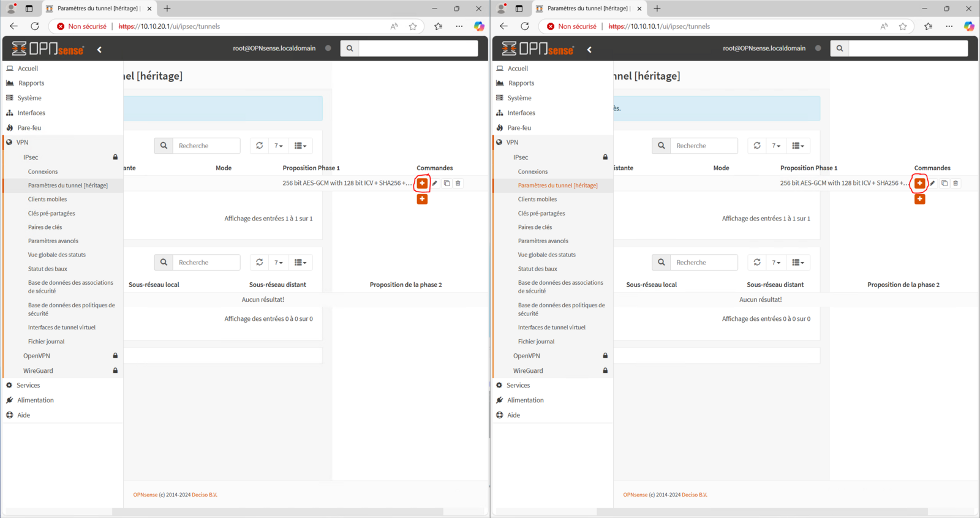Click the OPNsense footer link in the 10.10.10.1 window
The height and width of the screenshot is (518, 980).
[x=635, y=495]
